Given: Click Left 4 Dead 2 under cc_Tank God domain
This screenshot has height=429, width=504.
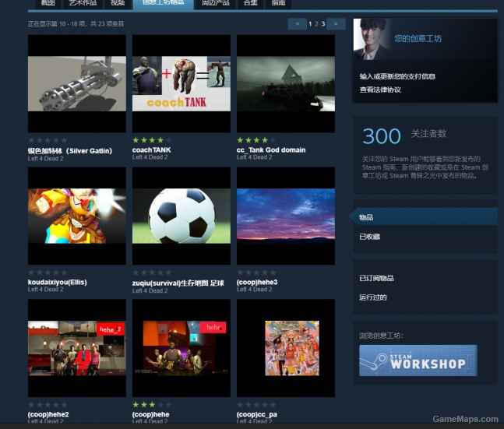Looking at the screenshot, I should point(254,157).
